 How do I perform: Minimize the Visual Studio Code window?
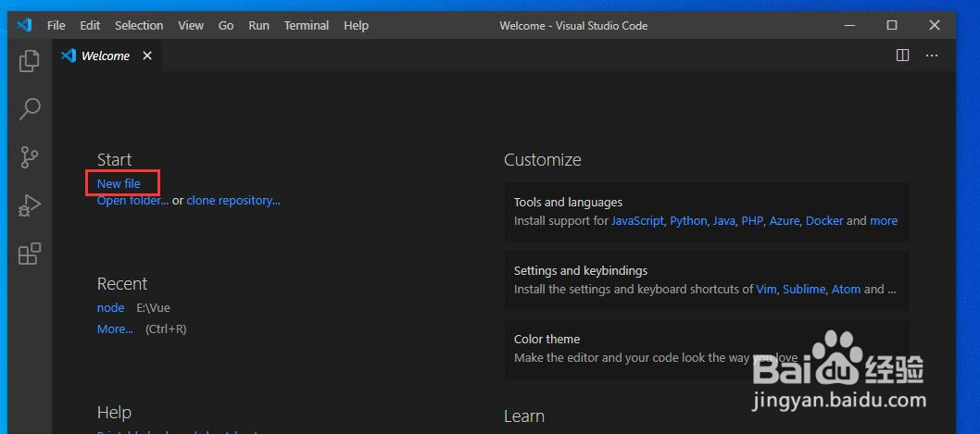849,26
